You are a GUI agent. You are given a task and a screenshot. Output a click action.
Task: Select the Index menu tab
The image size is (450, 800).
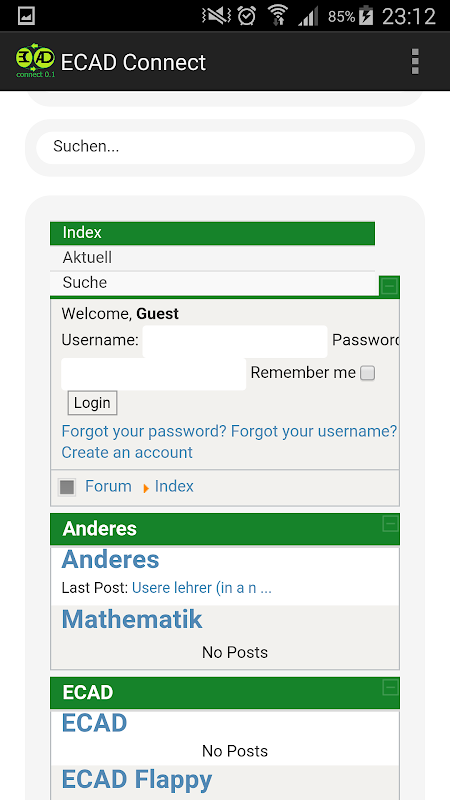[212, 233]
